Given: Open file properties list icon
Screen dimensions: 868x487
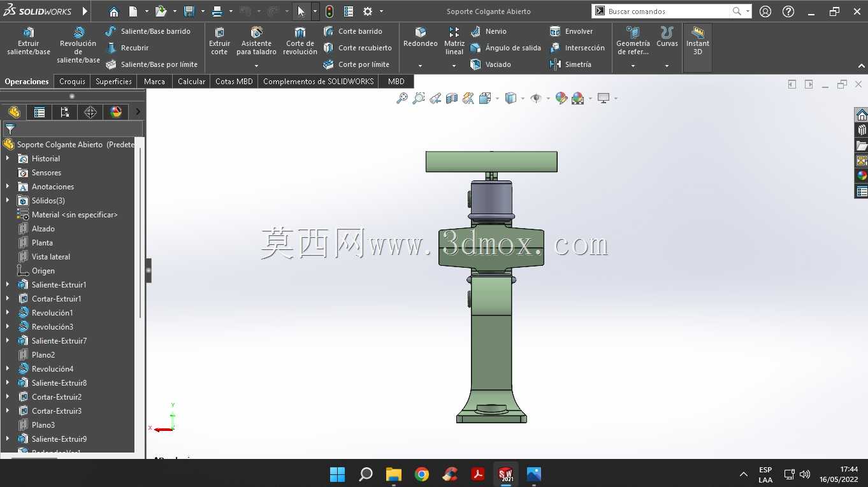Looking at the screenshot, I should 349,11.
